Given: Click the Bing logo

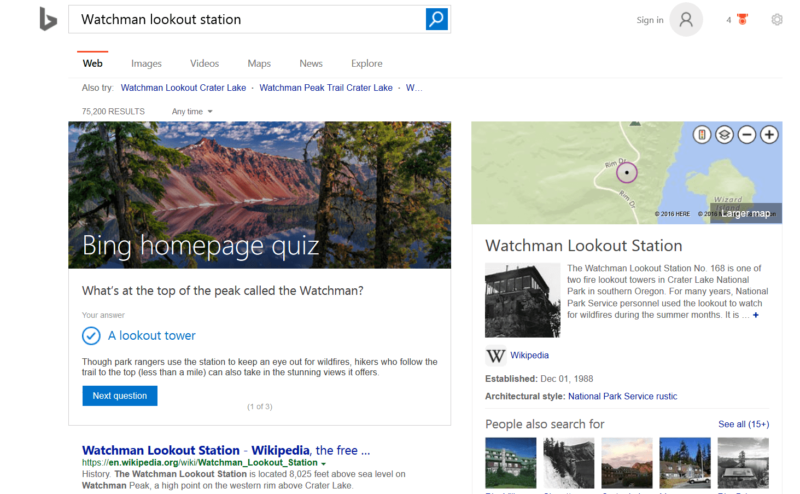Looking at the screenshot, I should [48, 19].
